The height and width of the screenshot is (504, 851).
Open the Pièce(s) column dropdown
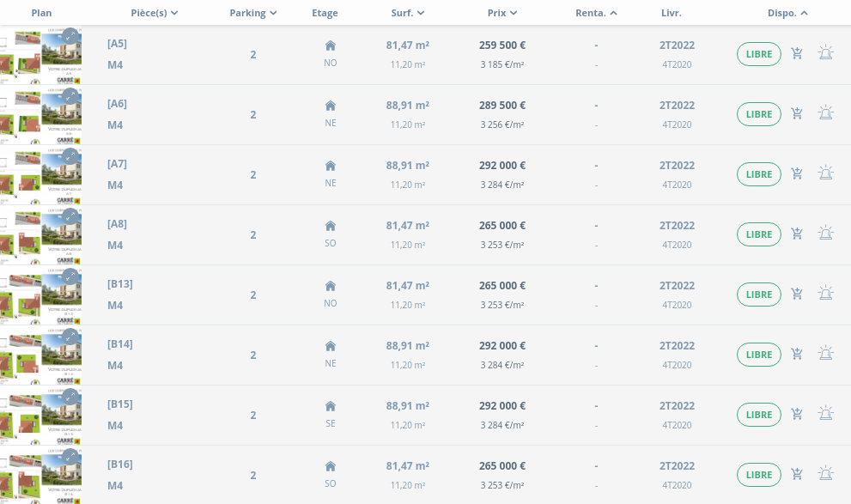[155, 13]
